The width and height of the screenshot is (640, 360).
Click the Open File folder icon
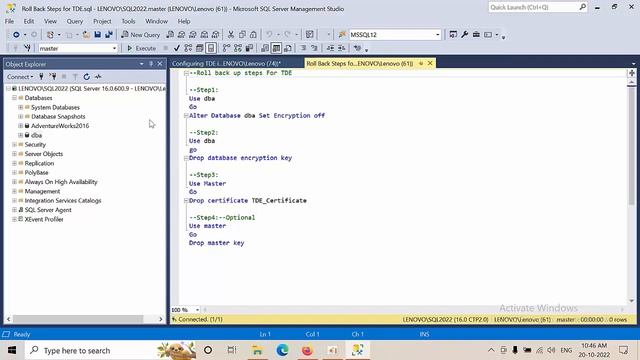coord(86,35)
